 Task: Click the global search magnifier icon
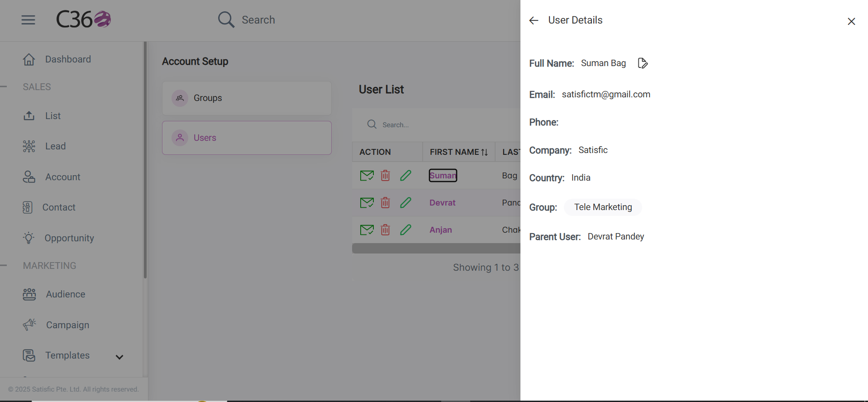click(x=226, y=20)
